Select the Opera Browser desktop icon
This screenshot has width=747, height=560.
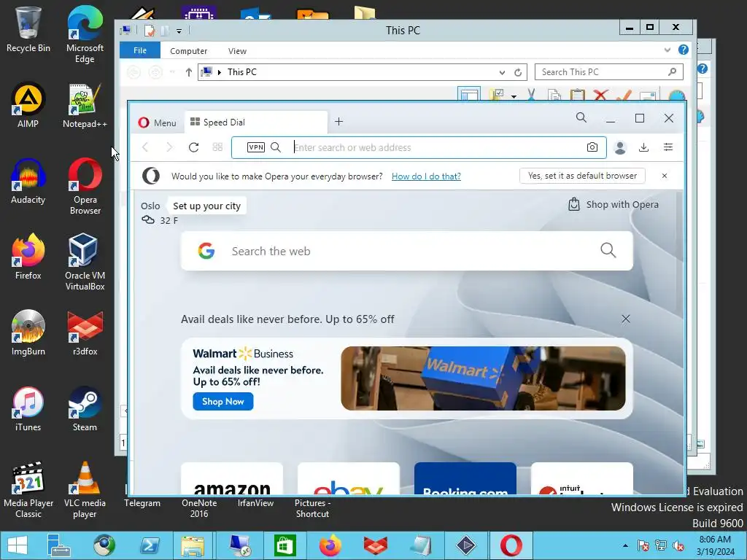85,186
